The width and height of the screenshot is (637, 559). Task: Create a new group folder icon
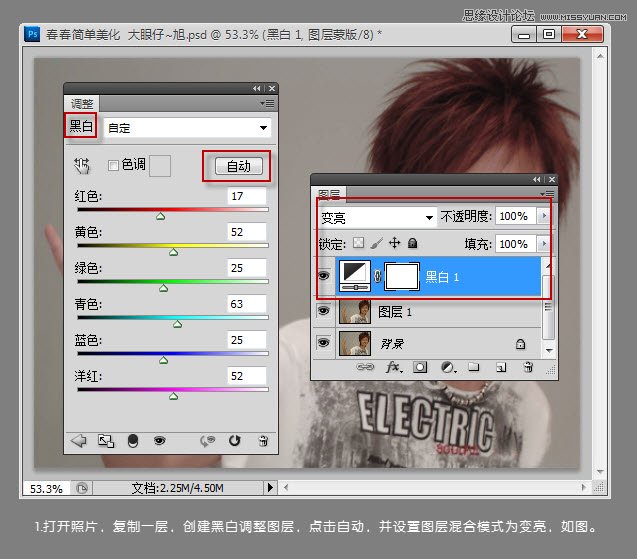tap(473, 367)
